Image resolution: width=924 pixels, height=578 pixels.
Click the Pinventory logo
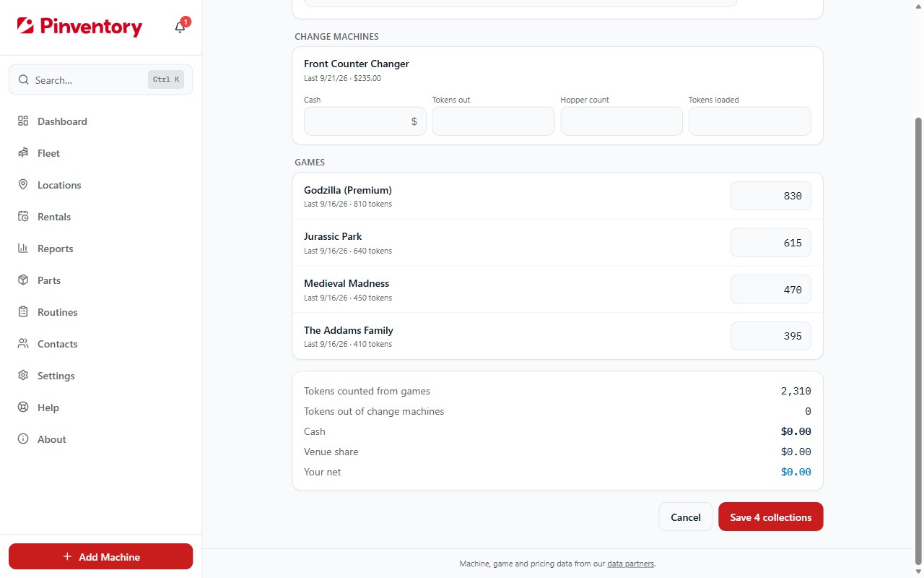(x=79, y=27)
